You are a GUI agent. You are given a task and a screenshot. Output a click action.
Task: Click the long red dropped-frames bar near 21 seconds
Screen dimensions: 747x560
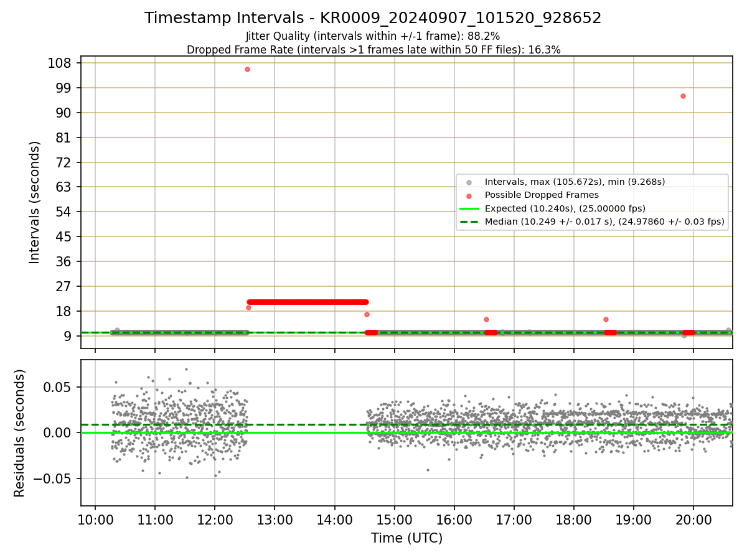308,302
